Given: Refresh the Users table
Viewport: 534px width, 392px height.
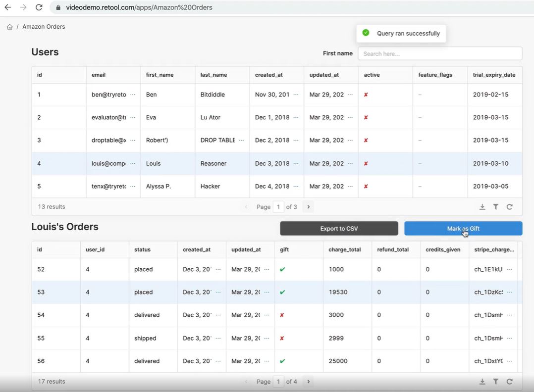Looking at the screenshot, I should 509,207.
